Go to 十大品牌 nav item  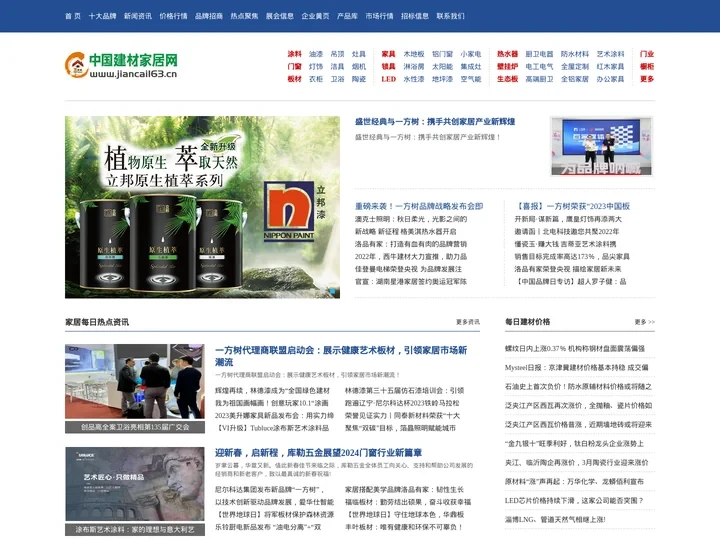click(102, 16)
